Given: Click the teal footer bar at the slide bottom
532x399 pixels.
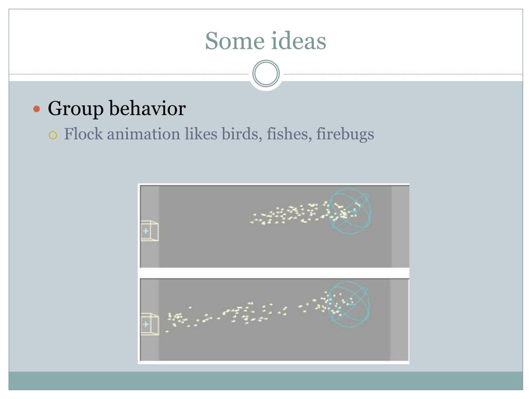Looking at the screenshot, I should click(x=265, y=381).
